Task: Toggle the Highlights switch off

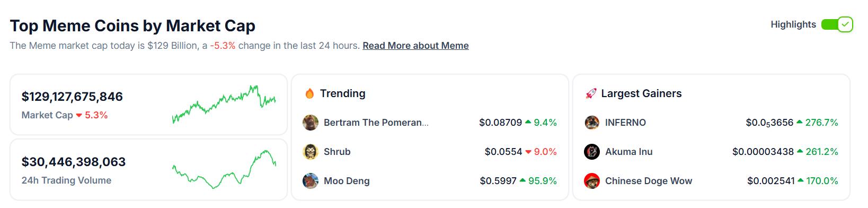Action: 837,24
